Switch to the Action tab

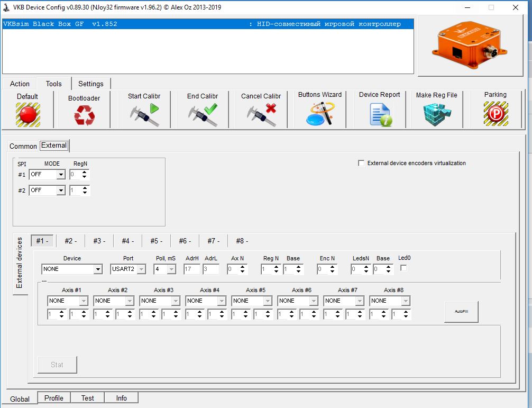pyautogui.click(x=20, y=84)
